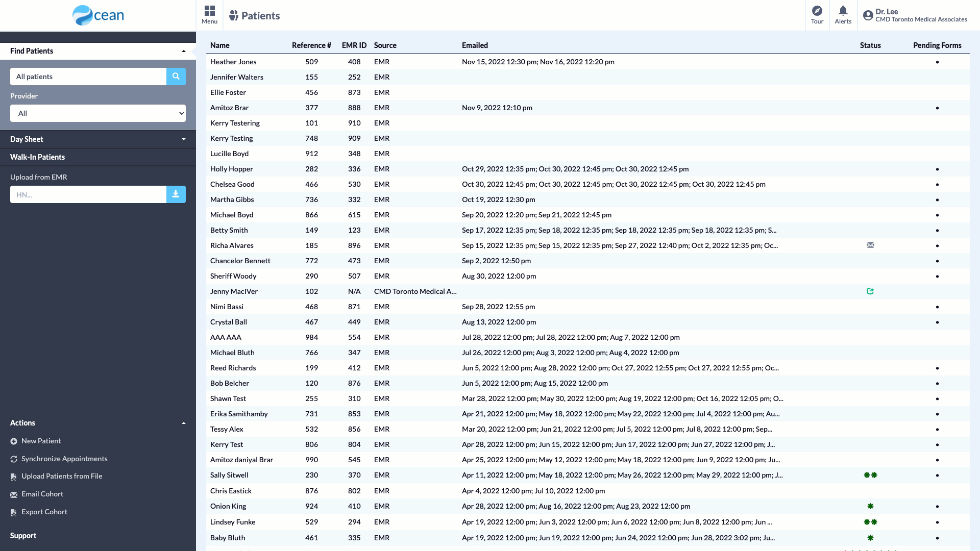
Task: Sort by the Emailed column header
Action: pos(475,45)
